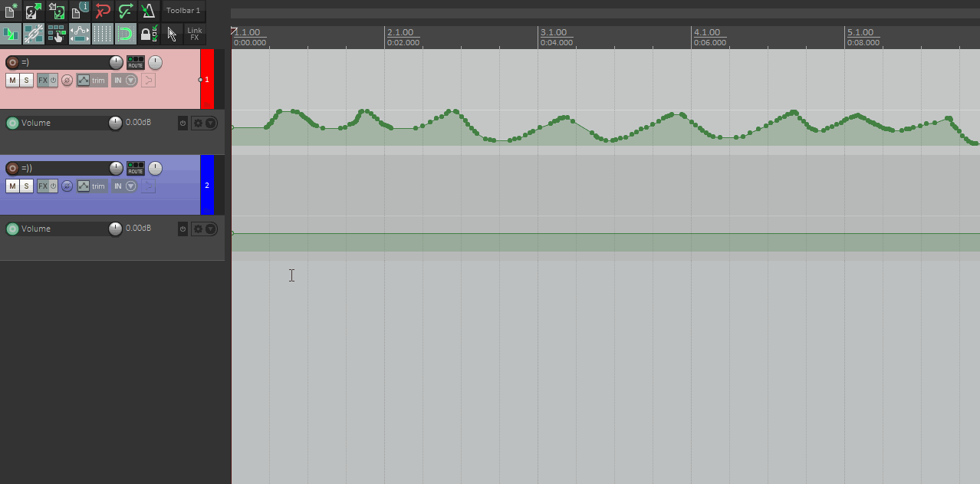
Task: Open second Volume envelope gear settings
Action: click(x=199, y=229)
